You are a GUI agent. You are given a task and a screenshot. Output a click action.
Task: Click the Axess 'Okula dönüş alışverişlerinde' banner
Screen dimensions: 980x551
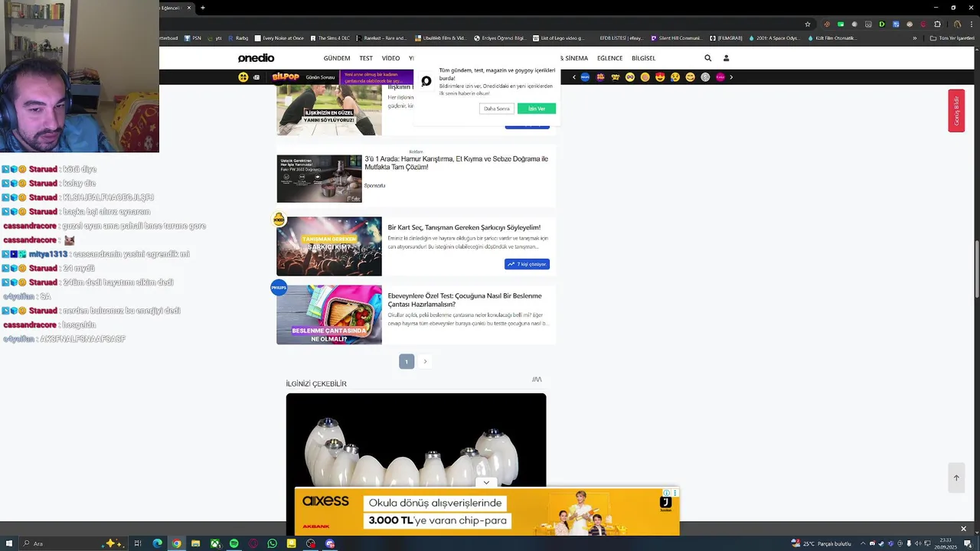pyautogui.click(x=487, y=511)
